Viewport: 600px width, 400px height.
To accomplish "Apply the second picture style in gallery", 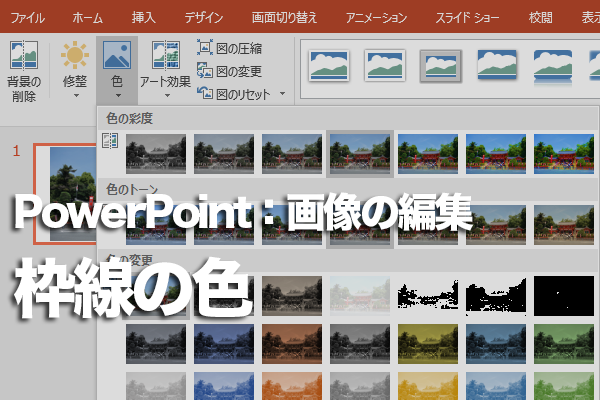I will coord(385,65).
